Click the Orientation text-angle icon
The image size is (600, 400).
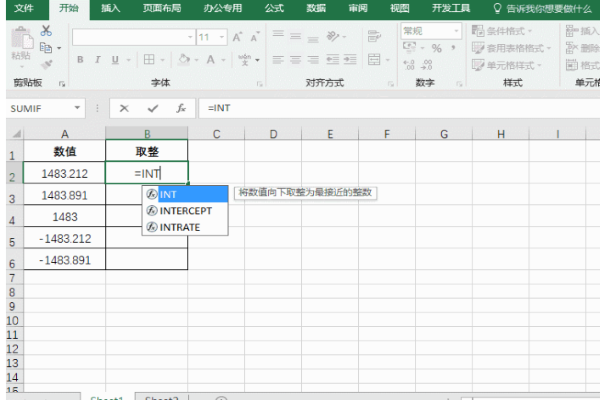[x=333, y=36]
